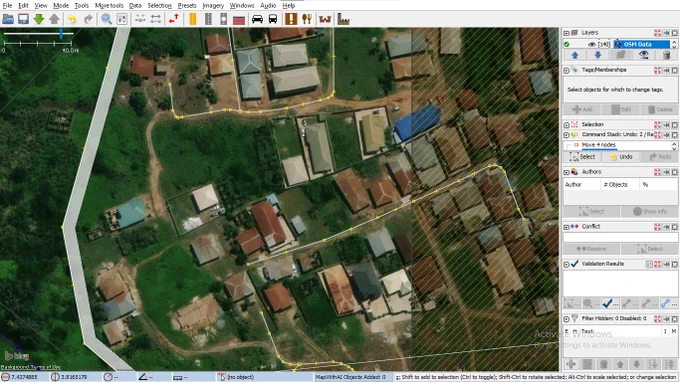The height and width of the screenshot is (382, 680).
Task: Select the red wall preset icon
Action: click(x=239, y=20)
